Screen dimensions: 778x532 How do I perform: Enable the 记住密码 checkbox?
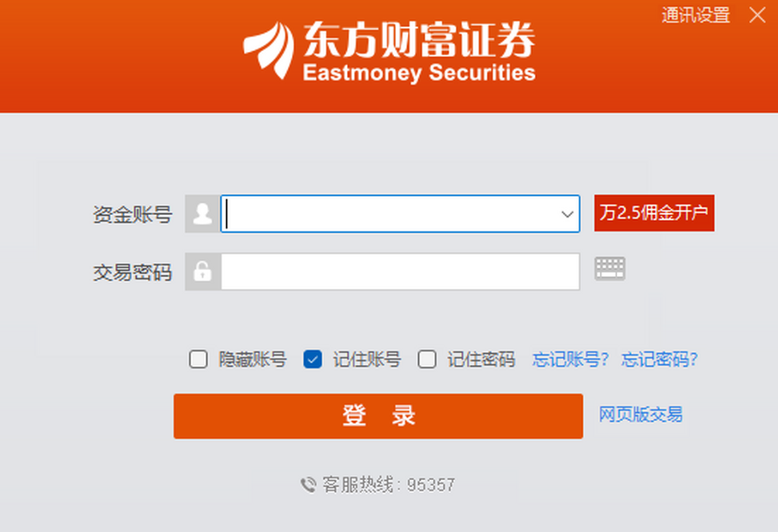pyautogui.click(x=427, y=359)
